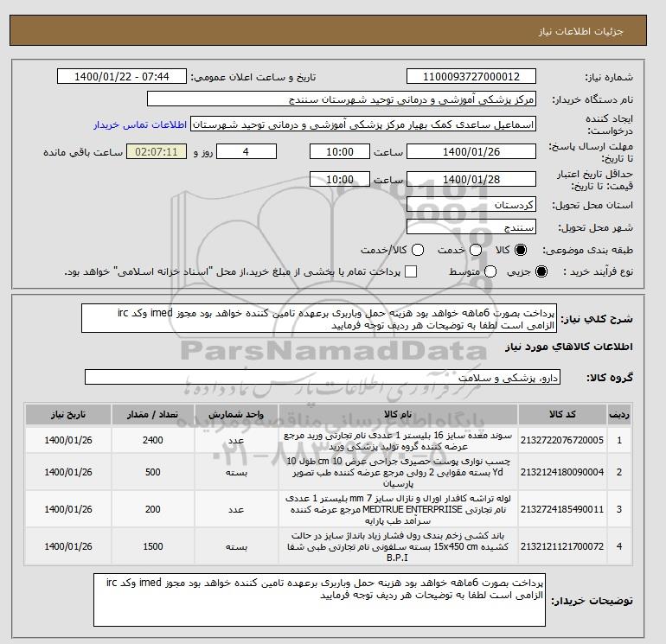Click the surgical skin tape product name
Image resolution: width=666 pixels, height=644 pixels.
[398, 472]
